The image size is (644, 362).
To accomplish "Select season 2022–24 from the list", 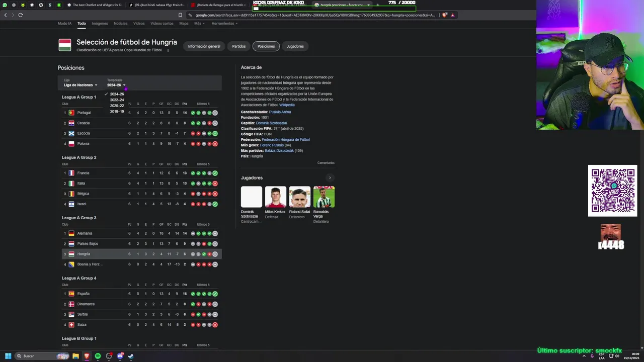I will coord(117,100).
